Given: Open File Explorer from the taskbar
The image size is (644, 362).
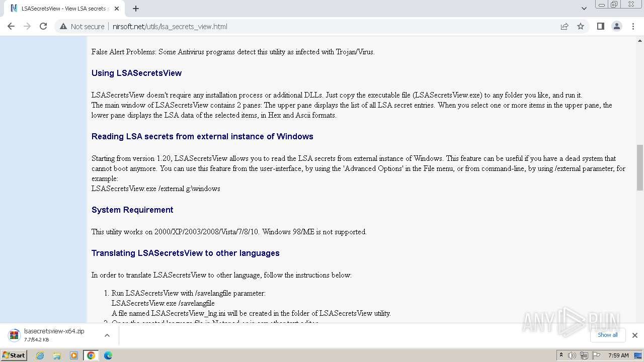Looking at the screenshot, I should pos(57,355).
